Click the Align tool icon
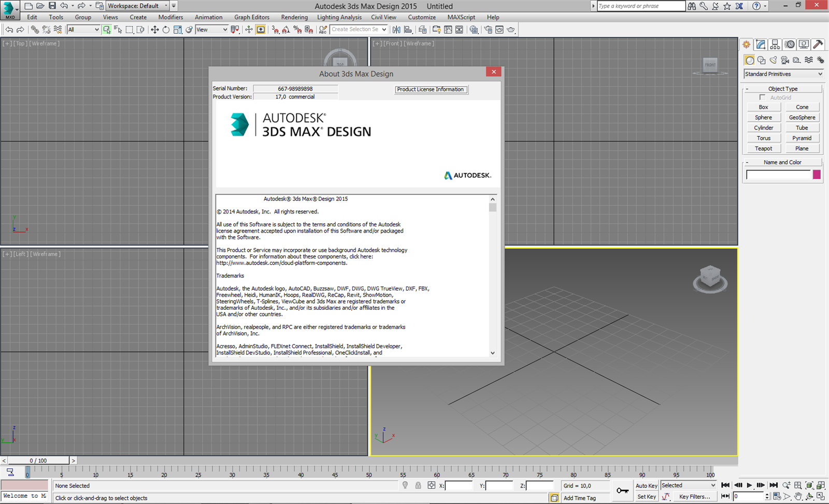This screenshot has height=504, width=829. [x=408, y=30]
